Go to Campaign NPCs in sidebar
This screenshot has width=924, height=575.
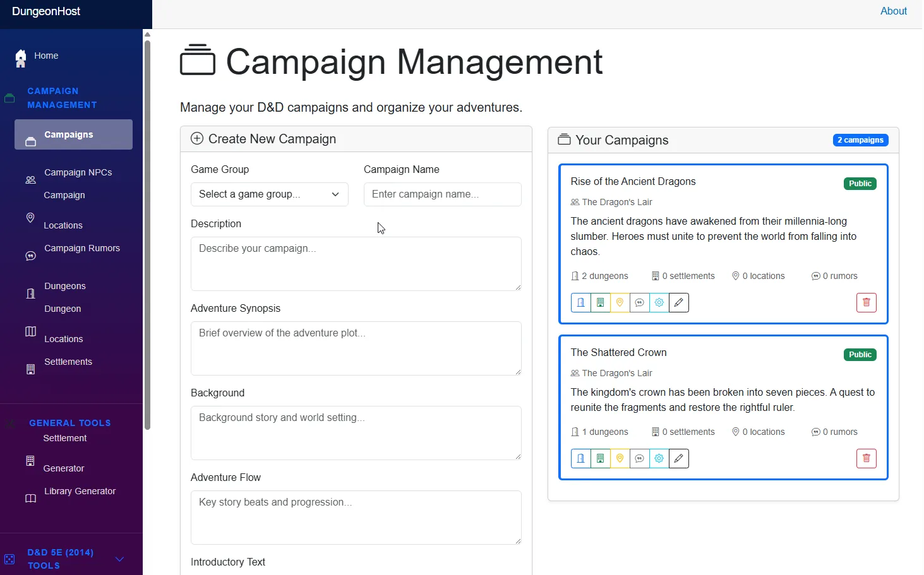tap(78, 172)
